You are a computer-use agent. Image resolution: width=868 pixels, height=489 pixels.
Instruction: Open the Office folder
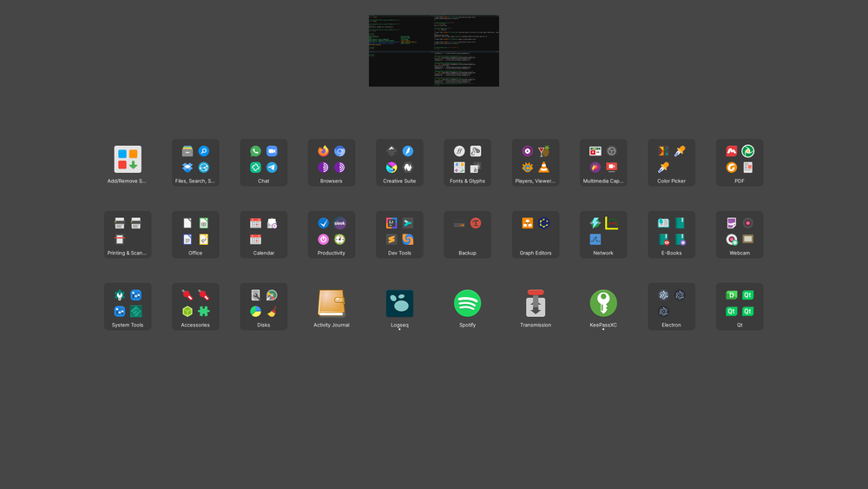pos(195,235)
